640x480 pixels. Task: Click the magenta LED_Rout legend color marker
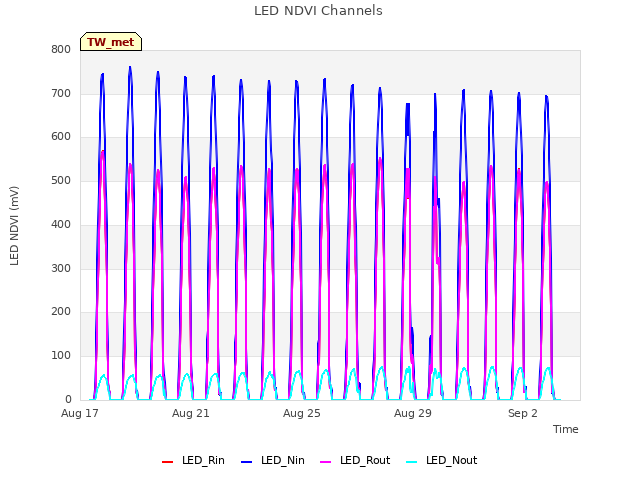pyautogui.click(x=326, y=462)
